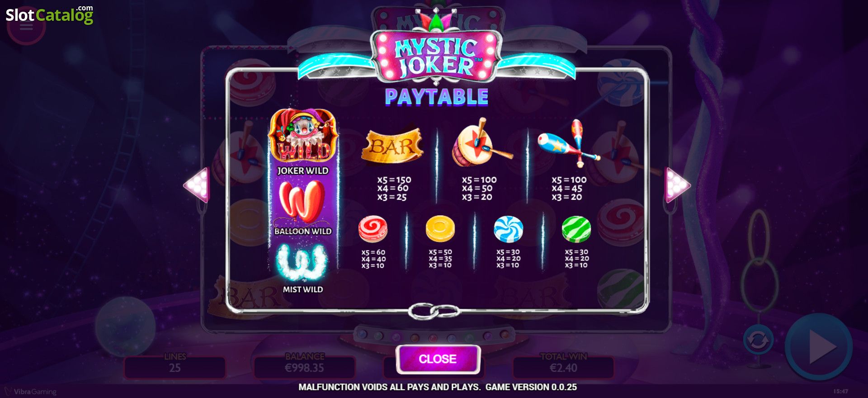Click the red swirl candy symbol

(x=373, y=229)
